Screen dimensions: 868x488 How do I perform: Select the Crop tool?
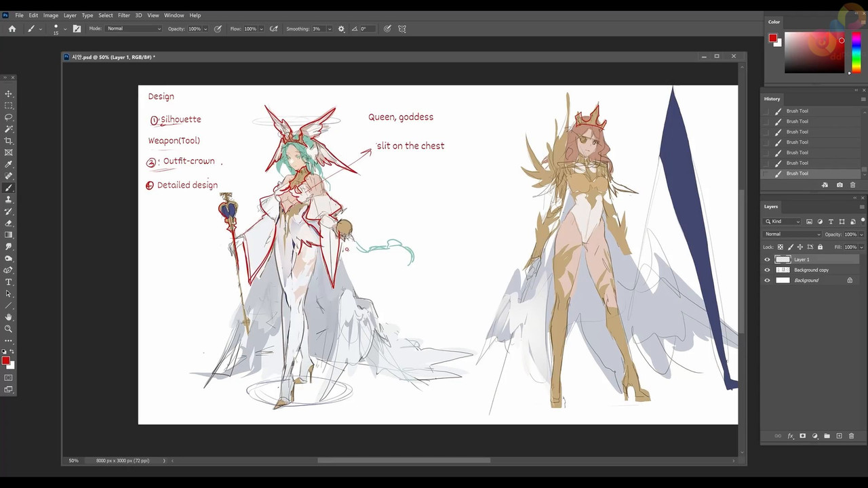(8, 141)
